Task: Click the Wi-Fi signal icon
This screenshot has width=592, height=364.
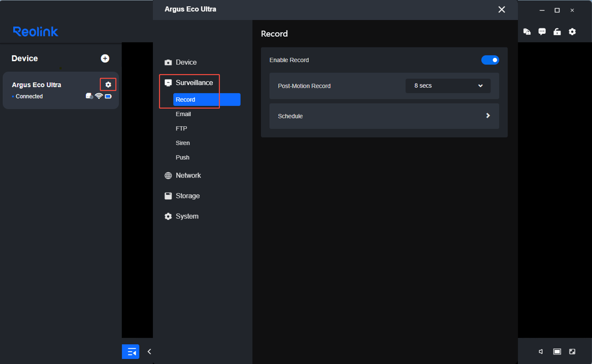Action: pos(99,96)
